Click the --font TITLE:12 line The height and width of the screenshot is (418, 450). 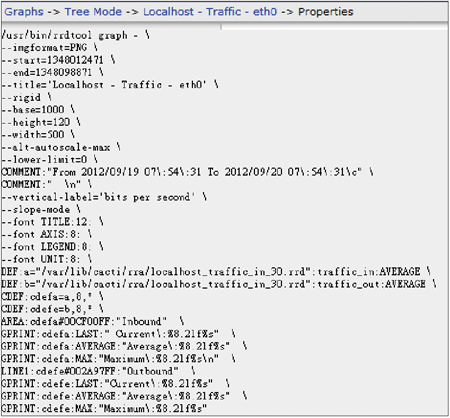pos(53,222)
